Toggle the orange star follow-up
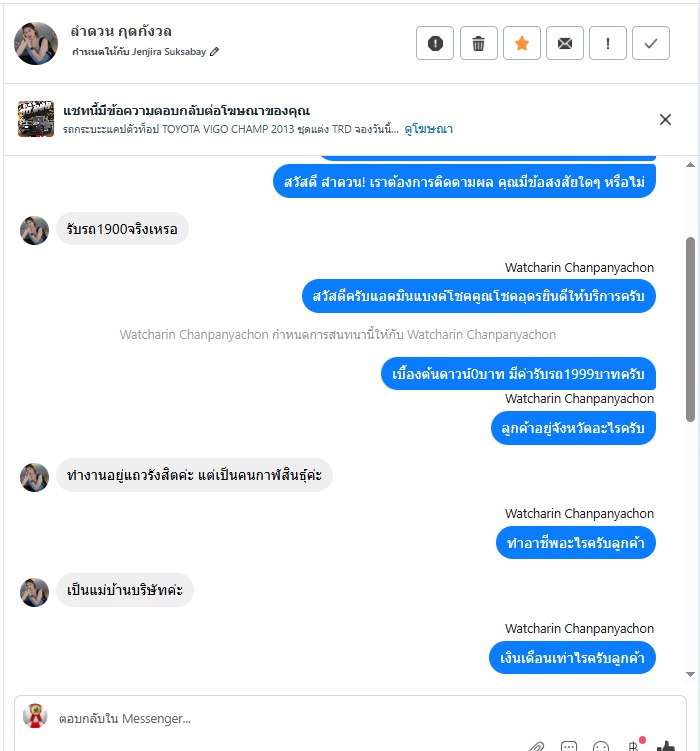This screenshot has height=751, width=700. (521, 43)
